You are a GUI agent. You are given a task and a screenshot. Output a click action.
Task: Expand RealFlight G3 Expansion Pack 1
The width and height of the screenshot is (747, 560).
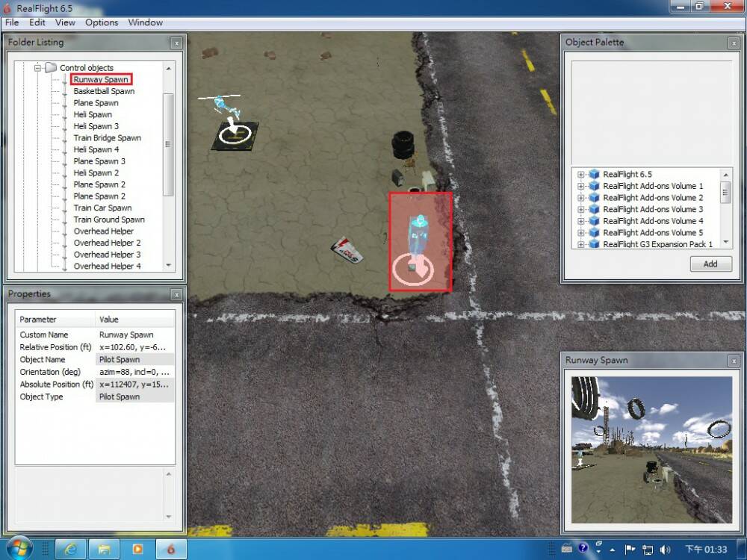(x=580, y=244)
